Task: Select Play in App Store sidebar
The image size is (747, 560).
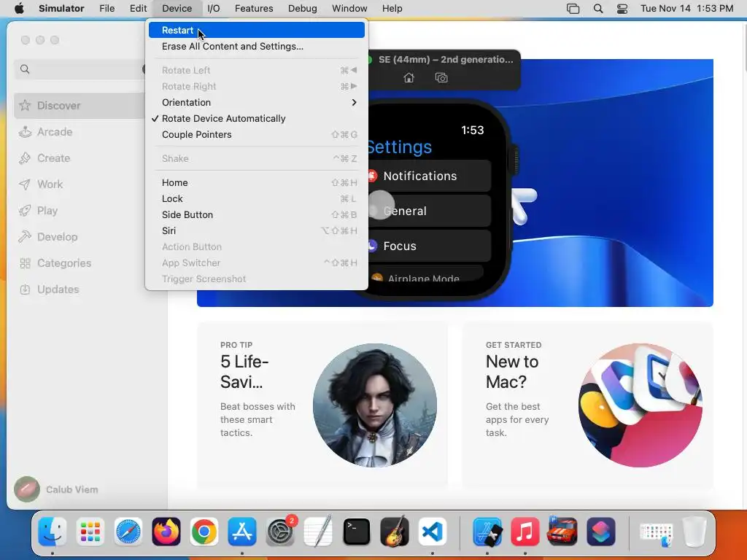Action: point(80,211)
